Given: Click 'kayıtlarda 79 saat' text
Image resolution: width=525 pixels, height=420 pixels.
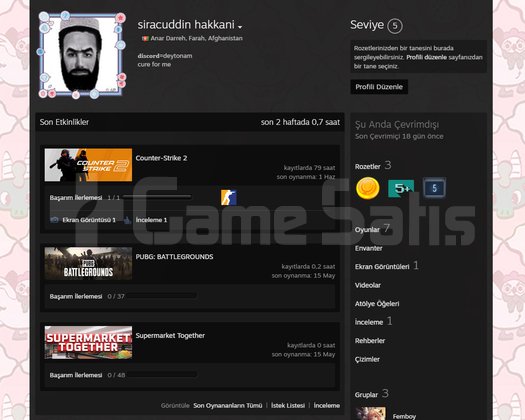Looking at the screenshot, I should click(x=309, y=168).
